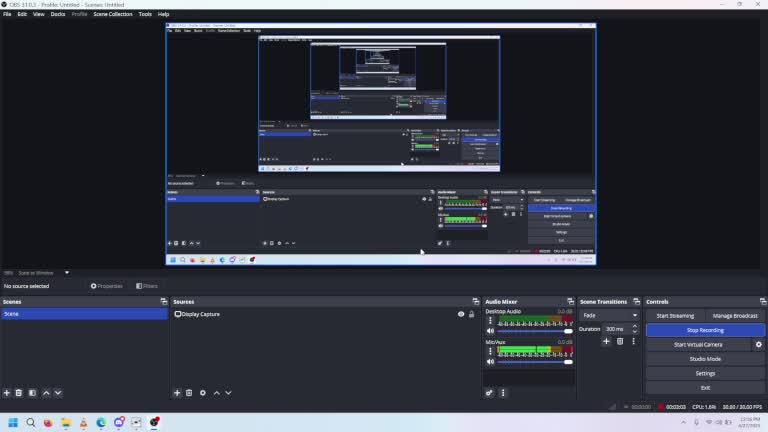This screenshot has width=768, height=432.
Task: Open advanced audio properties gear icon
Action: tap(490, 393)
